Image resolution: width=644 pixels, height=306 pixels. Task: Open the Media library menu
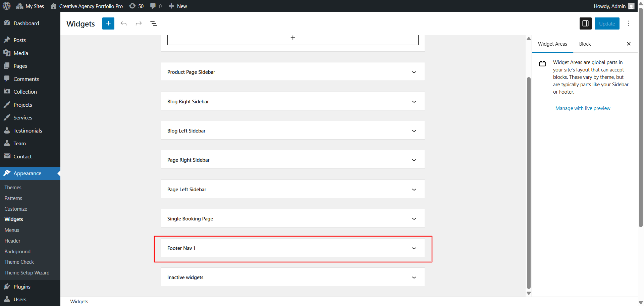point(30,53)
